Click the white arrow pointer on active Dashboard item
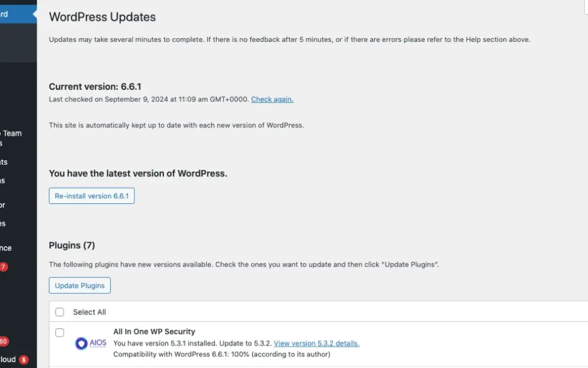The image size is (588, 368). pos(34,15)
